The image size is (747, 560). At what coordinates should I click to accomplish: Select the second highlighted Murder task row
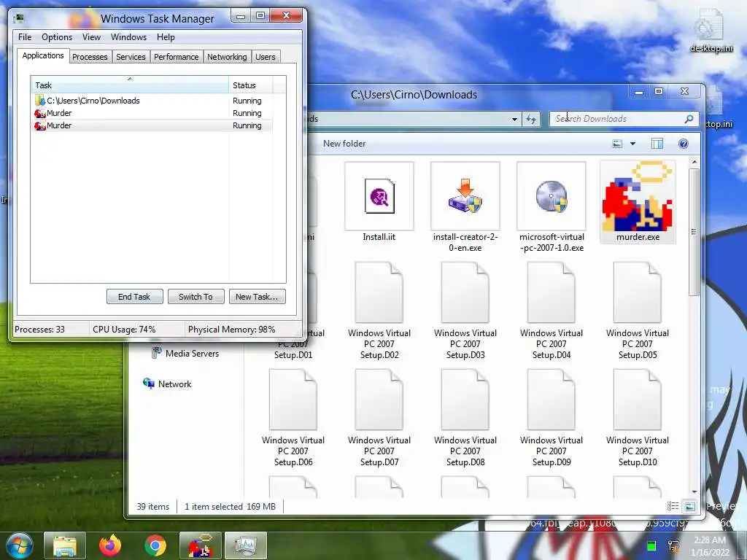pyautogui.click(x=152, y=125)
